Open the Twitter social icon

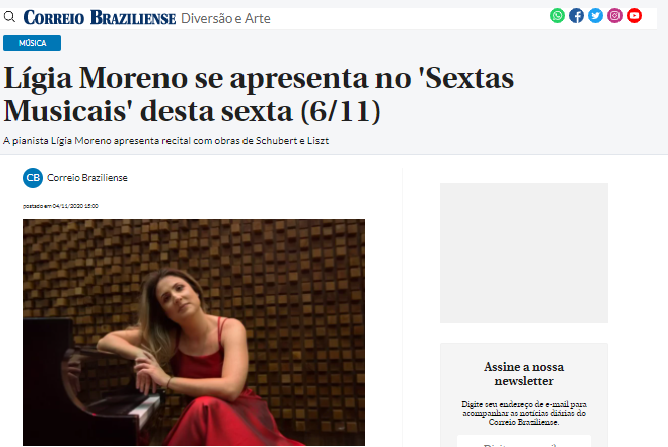point(596,16)
